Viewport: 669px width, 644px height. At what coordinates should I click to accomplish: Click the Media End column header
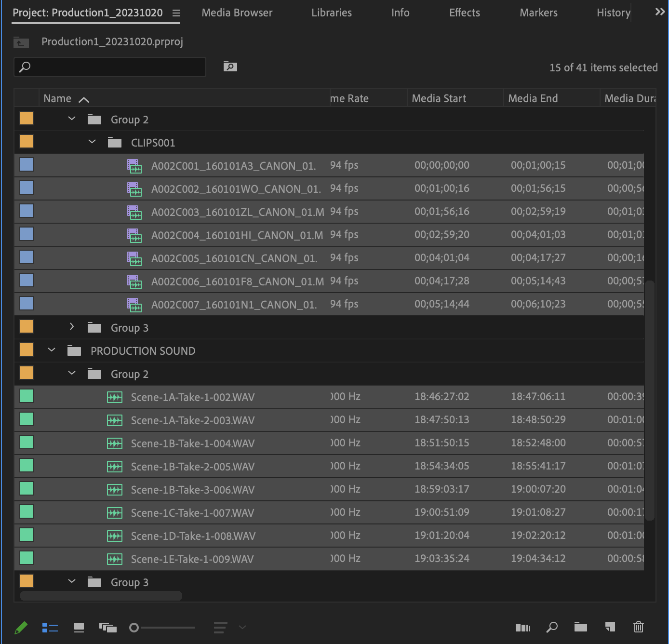[x=551, y=98]
